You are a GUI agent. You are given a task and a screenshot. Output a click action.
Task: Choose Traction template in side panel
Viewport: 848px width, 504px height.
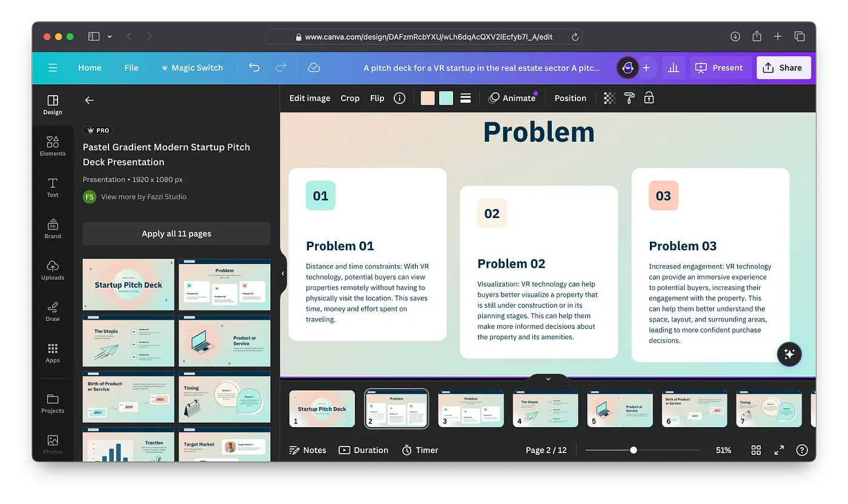pyautogui.click(x=128, y=445)
